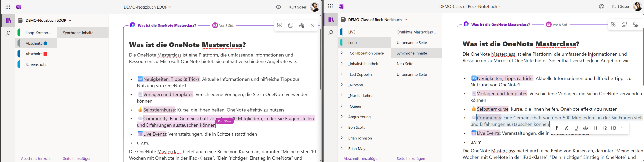Expand _Nur für Lehrer section group
644x162 pixels.
342,95
